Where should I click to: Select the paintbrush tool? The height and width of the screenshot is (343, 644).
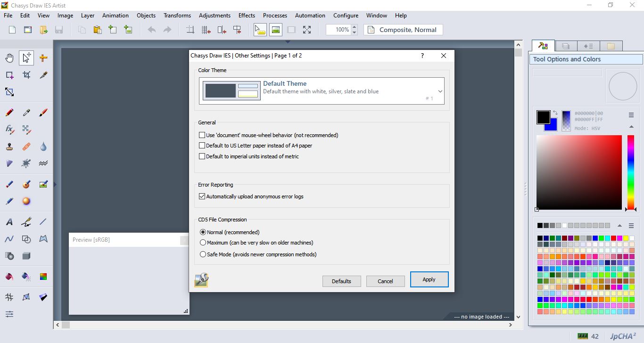pyautogui.click(x=43, y=113)
